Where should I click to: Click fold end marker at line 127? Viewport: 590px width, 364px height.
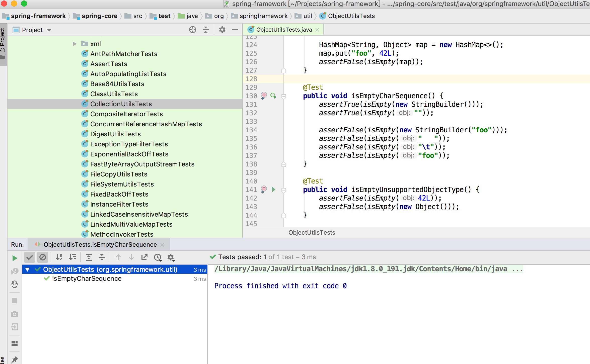click(284, 70)
